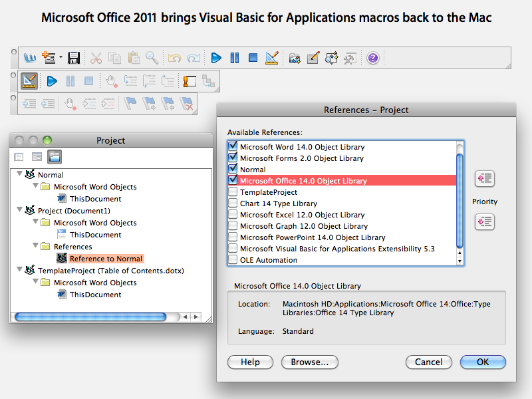The height and width of the screenshot is (399, 532).
Task: Click the Previous Bookmark flag icon
Action: [168, 103]
